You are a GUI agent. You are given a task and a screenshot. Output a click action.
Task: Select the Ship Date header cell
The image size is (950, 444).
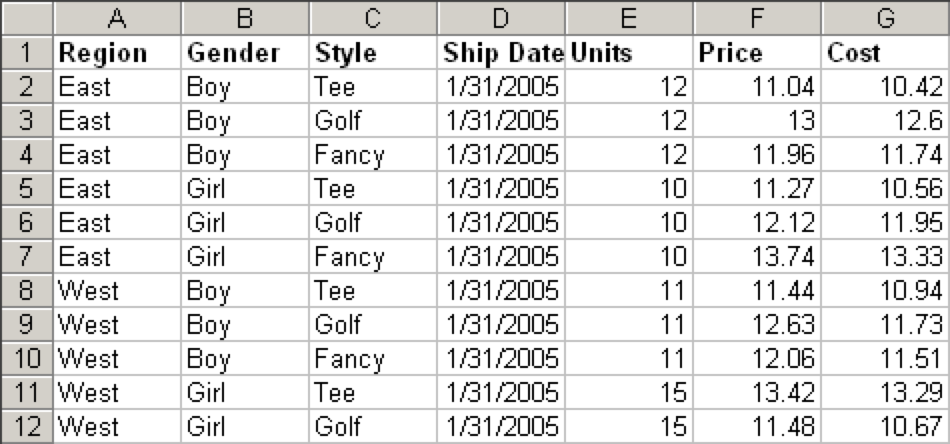tap(501, 53)
